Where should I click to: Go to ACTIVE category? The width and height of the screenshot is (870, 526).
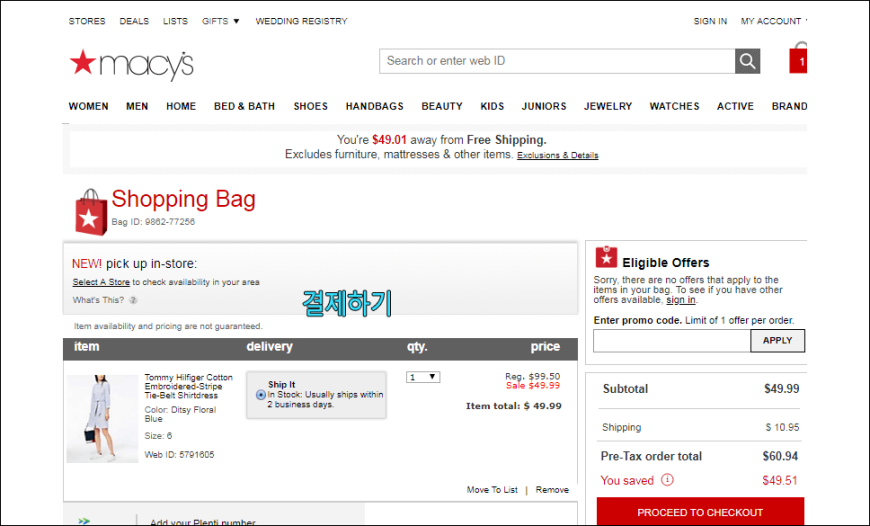tap(735, 106)
